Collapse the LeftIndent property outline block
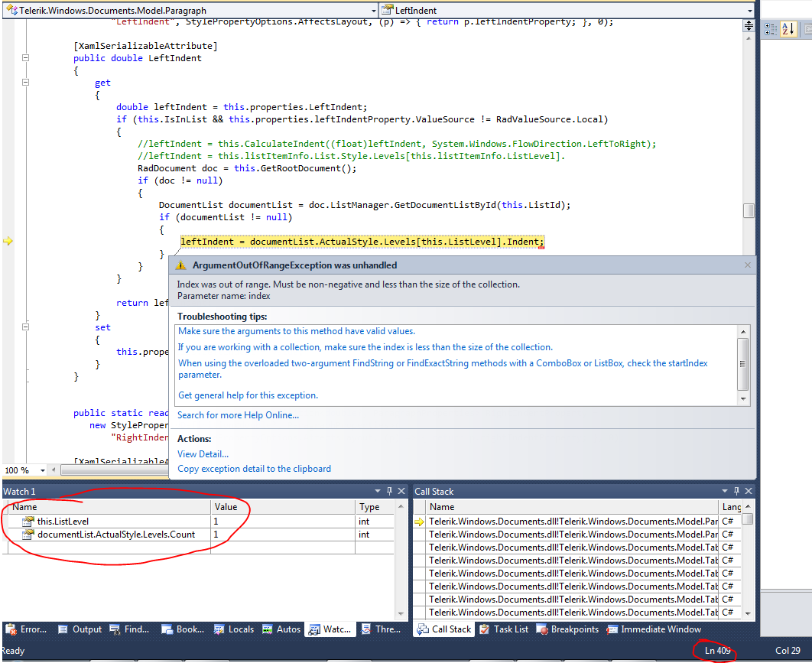This screenshot has height=663, width=812. pyautogui.click(x=25, y=58)
